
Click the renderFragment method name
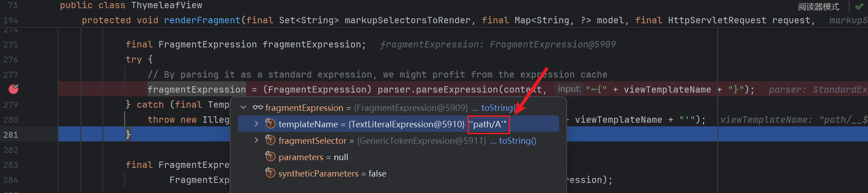click(x=202, y=20)
